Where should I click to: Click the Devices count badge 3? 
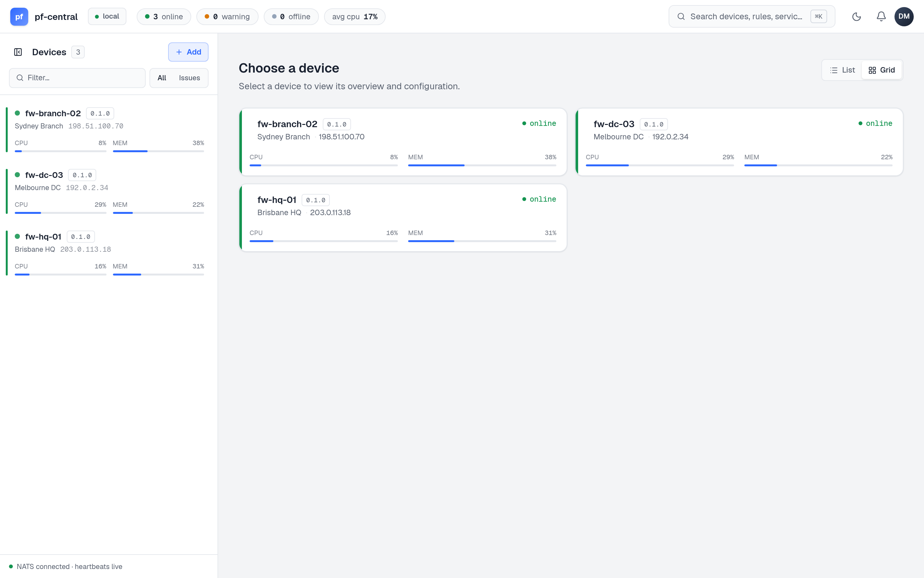click(x=78, y=52)
